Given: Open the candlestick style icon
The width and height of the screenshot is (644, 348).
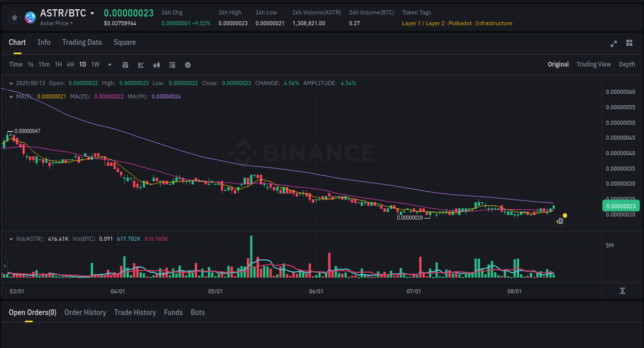Looking at the screenshot, I should tap(156, 64).
